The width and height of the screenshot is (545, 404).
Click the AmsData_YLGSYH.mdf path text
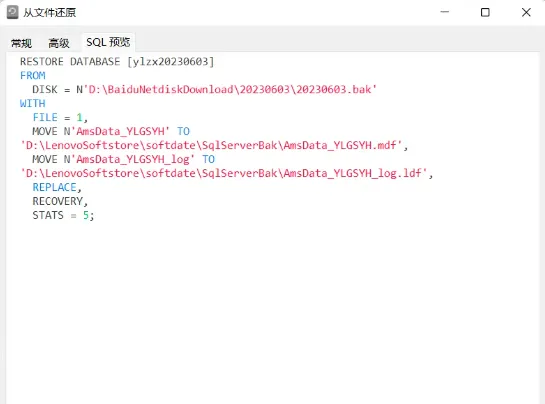(x=212, y=145)
